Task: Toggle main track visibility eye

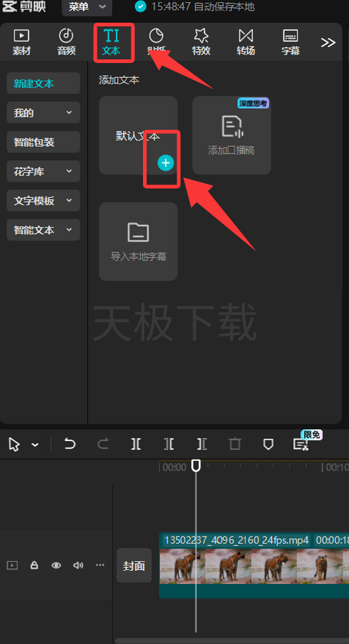Action: pos(56,565)
